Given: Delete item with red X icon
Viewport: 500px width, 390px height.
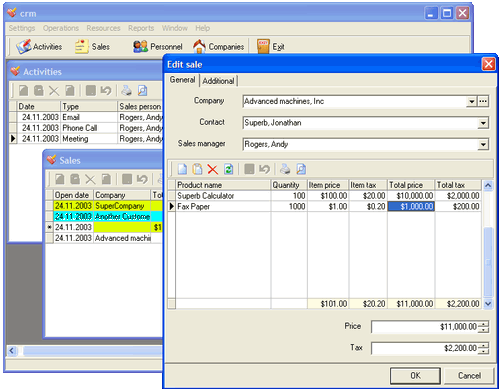Looking at the screenshot, I should (213, 169).
